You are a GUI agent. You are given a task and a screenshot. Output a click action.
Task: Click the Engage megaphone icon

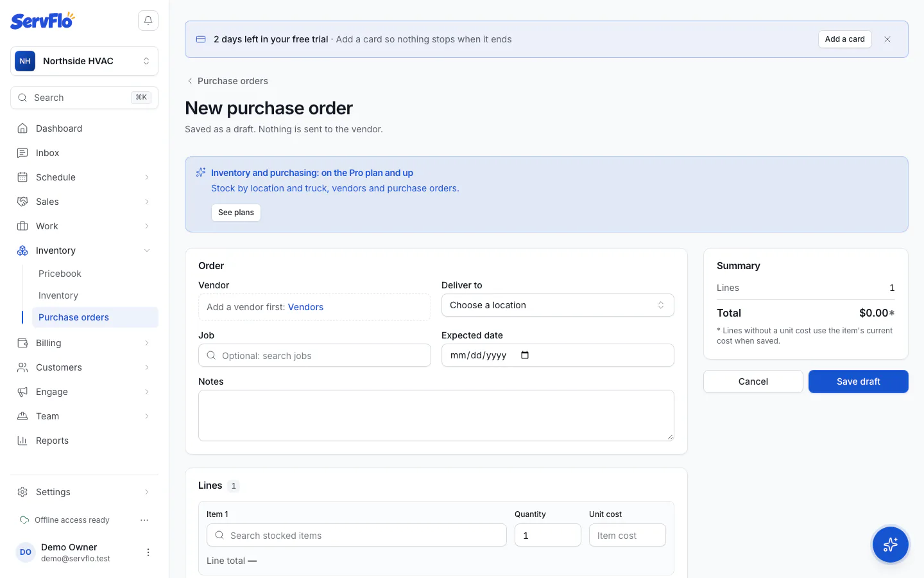pos(22,392)
